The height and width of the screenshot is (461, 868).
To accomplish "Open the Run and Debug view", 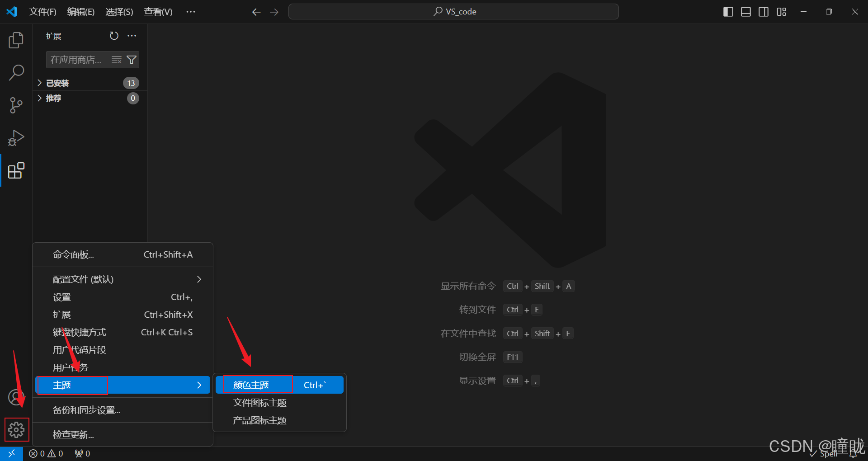I will pos(16,138).
